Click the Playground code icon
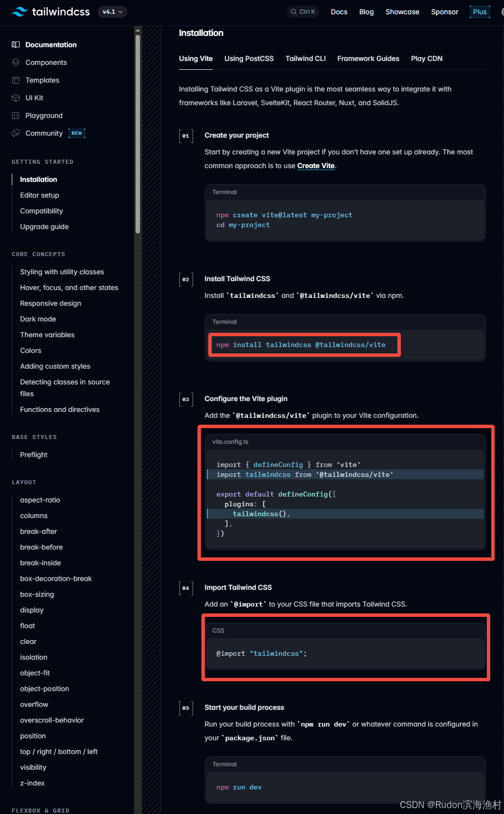Viewport: 504px width, 814px height. pos(16,116)
